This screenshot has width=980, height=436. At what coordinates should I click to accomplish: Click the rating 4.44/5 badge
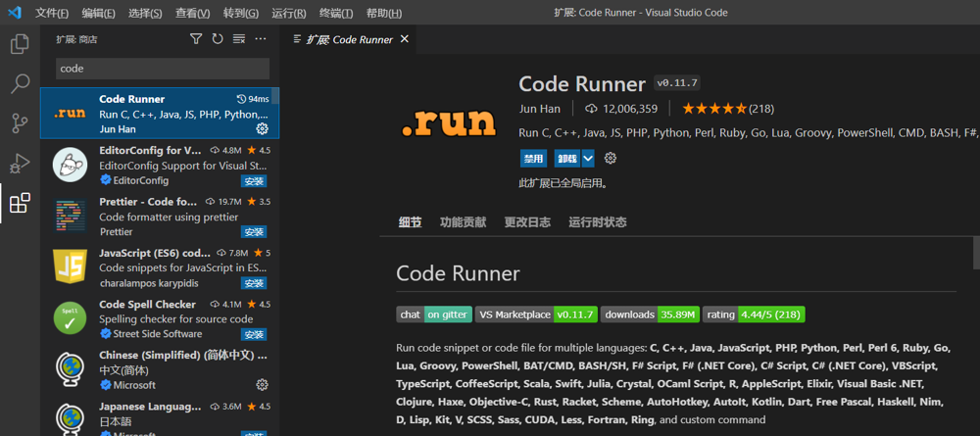(754, 315)
